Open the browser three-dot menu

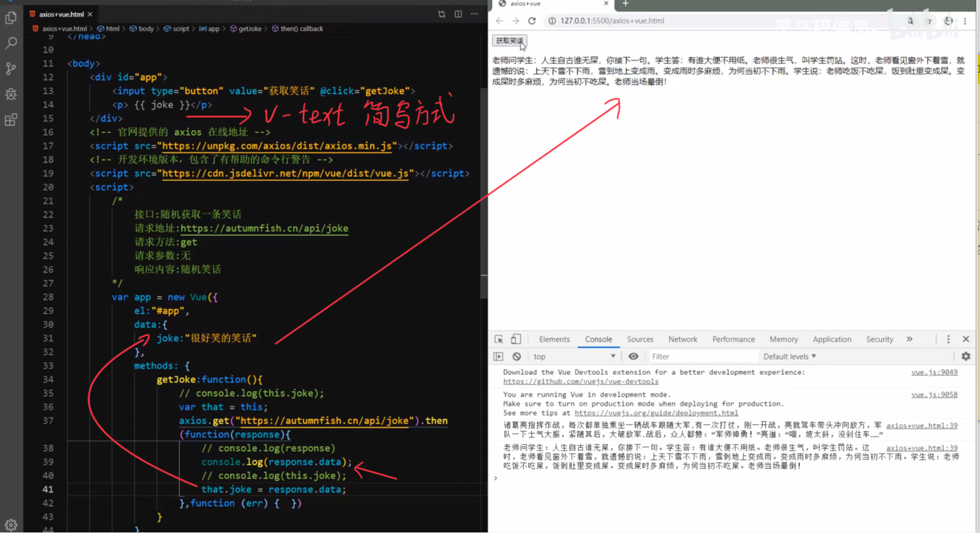965,21
